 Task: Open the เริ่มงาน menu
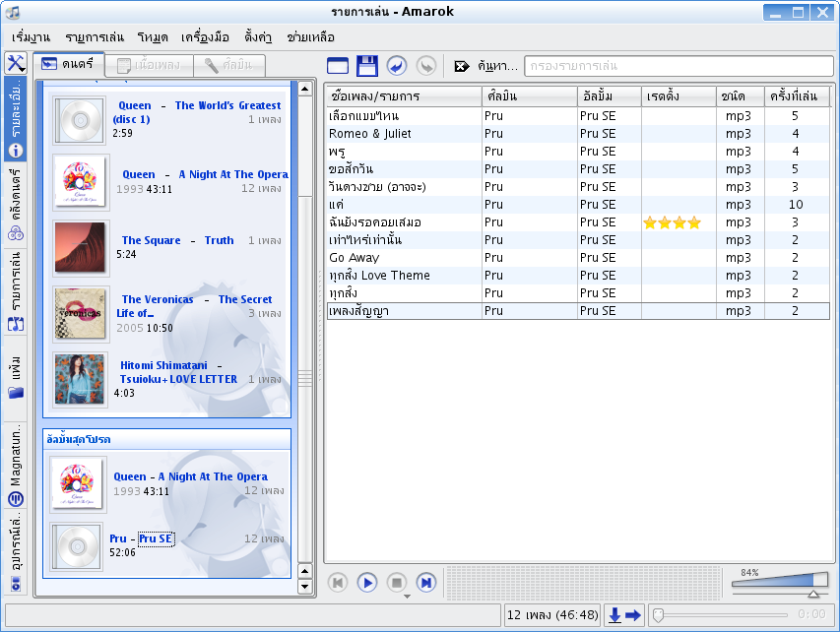point(31,37)
